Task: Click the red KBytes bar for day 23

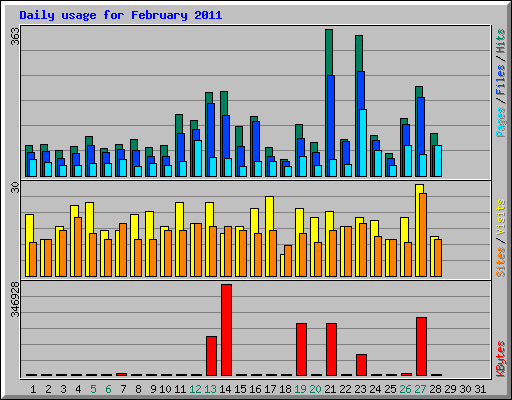Action: 361,365
